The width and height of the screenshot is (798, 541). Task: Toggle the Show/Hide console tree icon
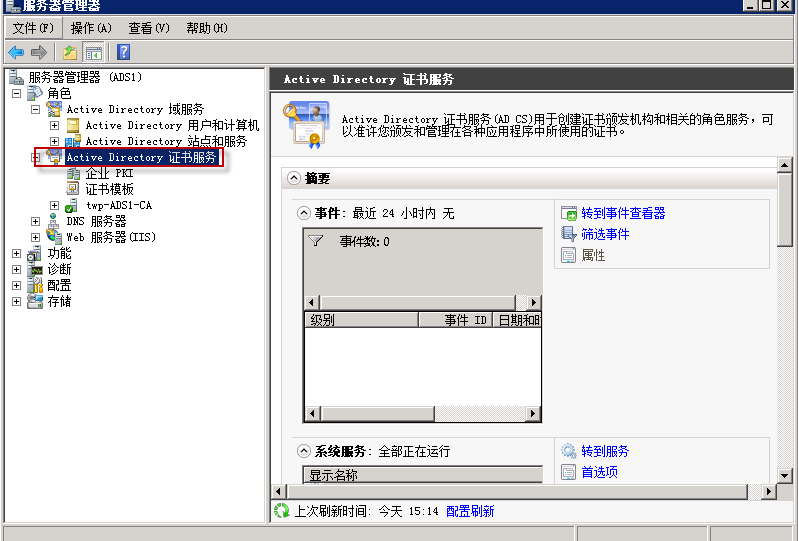coord(94,52)
